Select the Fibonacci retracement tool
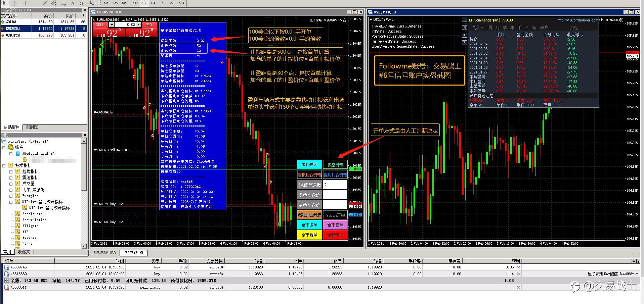 point(63,3)
